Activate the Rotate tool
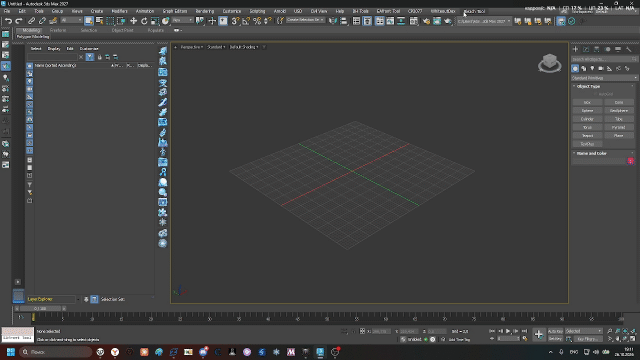The height and width of the screenshot is (360, 640). [x=144, y=21]
